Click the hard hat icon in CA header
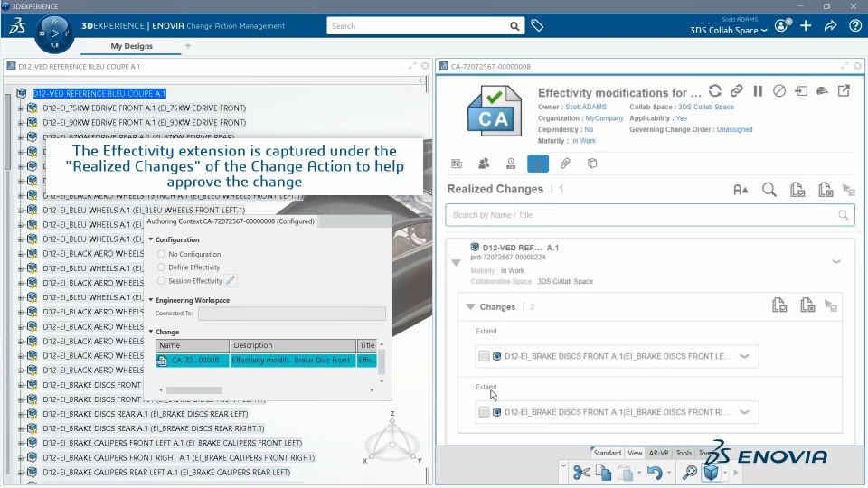The width and height of the screenshot is (868, 488). point(822,90)
